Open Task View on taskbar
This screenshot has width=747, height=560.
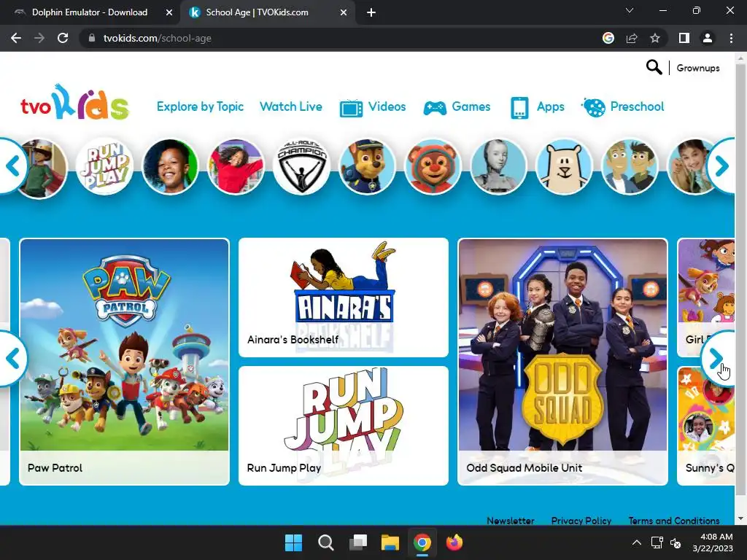(x=358, y=542)
